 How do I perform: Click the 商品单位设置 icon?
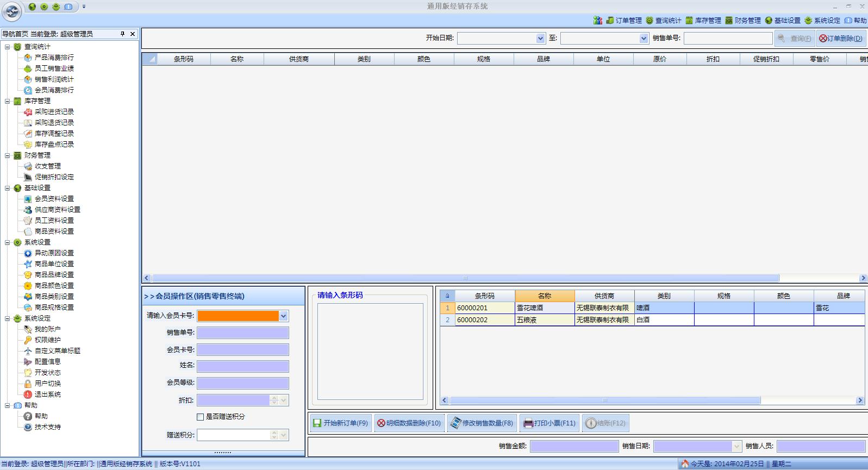28,264
